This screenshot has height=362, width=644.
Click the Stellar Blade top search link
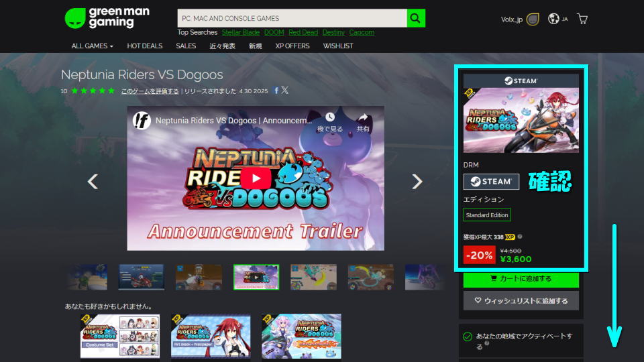point(241,32)
